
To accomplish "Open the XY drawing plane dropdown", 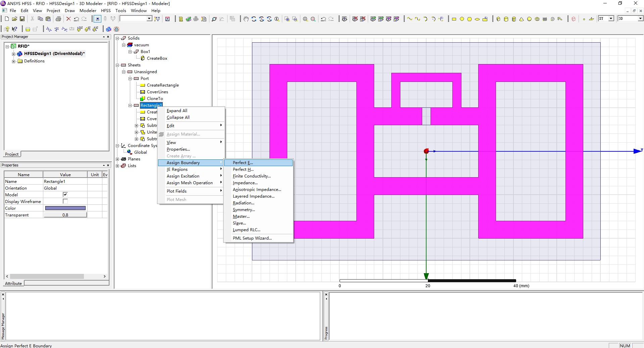I will click(x=611, y=19).
